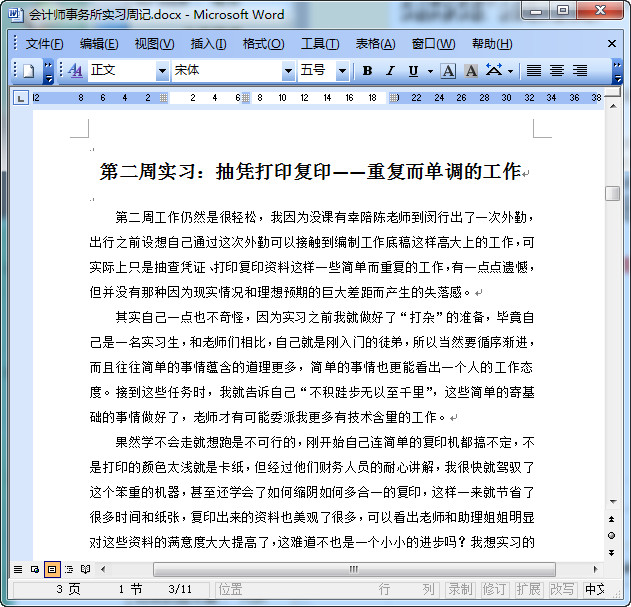
Task: Click the split box above vertical scrollbar
Action: point(613,92)
